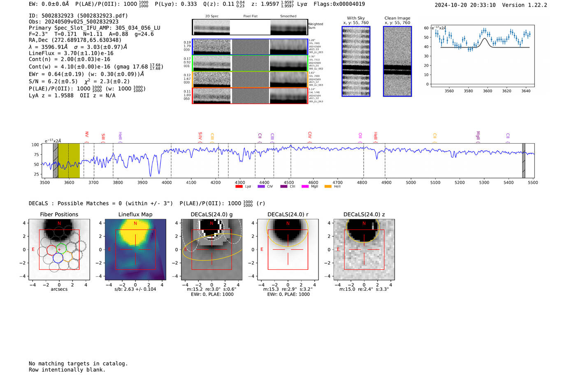Click the Obs: 20240509v025_5002832923 line
This screenshot has width=576, height=392.
(x=74, y=22)
